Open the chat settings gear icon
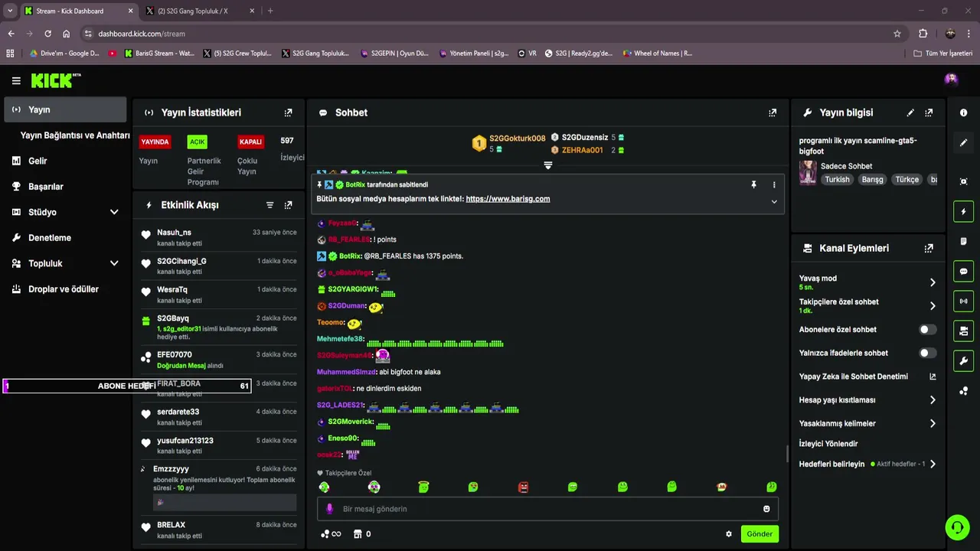The width and height of the screenshot is (980, 551). pos(729,534)
